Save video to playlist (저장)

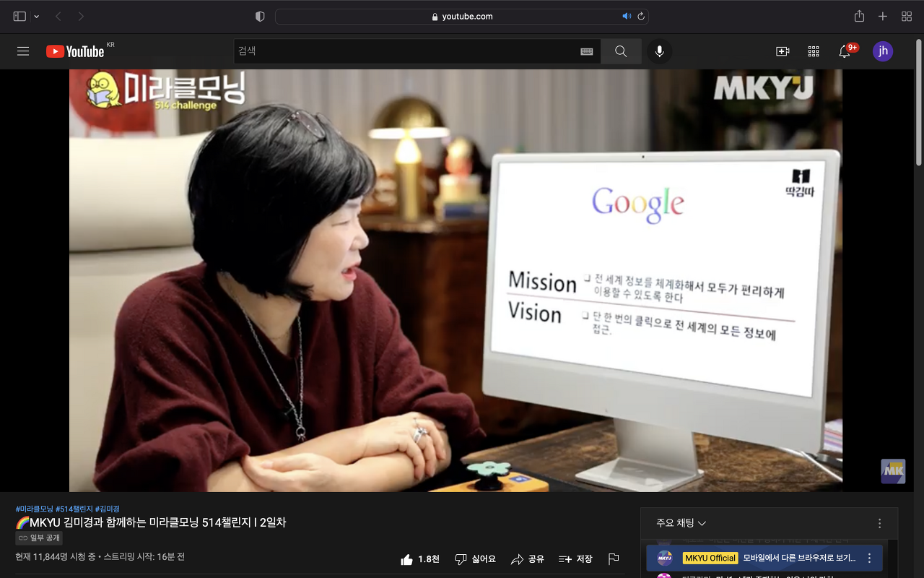pos(575,559)
